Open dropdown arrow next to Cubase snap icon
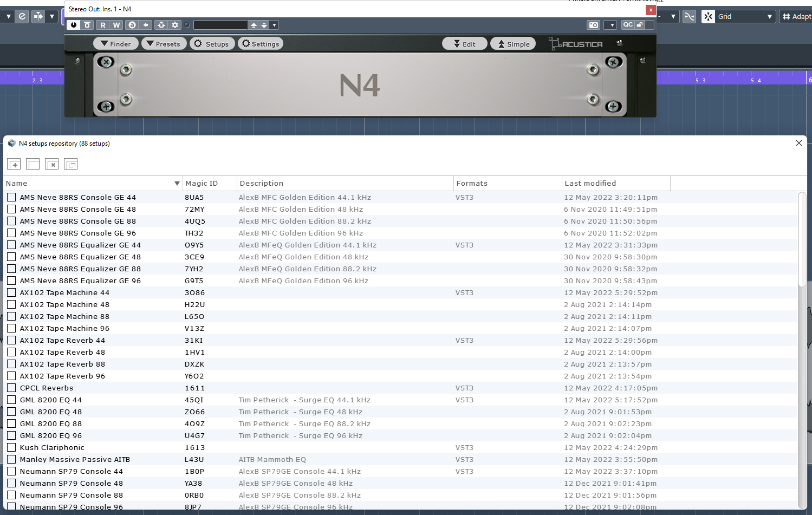Screen dimensions: 812x515 click(52, 16)
